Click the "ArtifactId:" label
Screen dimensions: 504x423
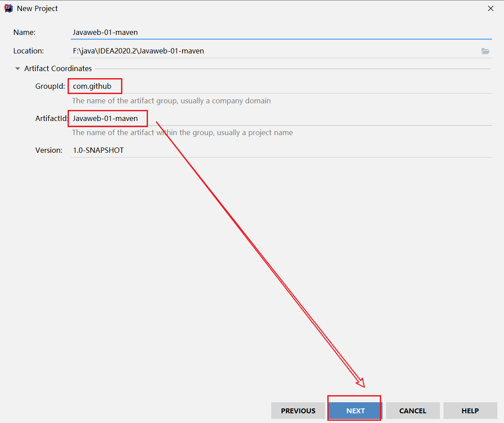click(51, 118)
